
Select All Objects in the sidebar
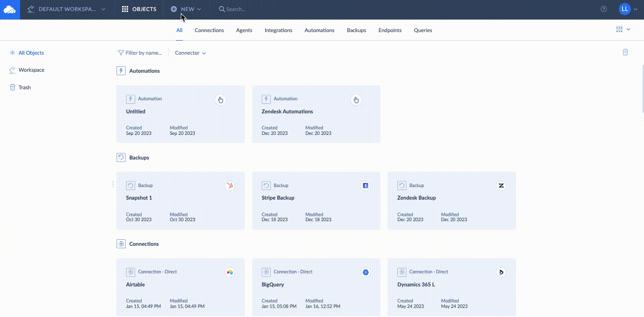[31, 52]
